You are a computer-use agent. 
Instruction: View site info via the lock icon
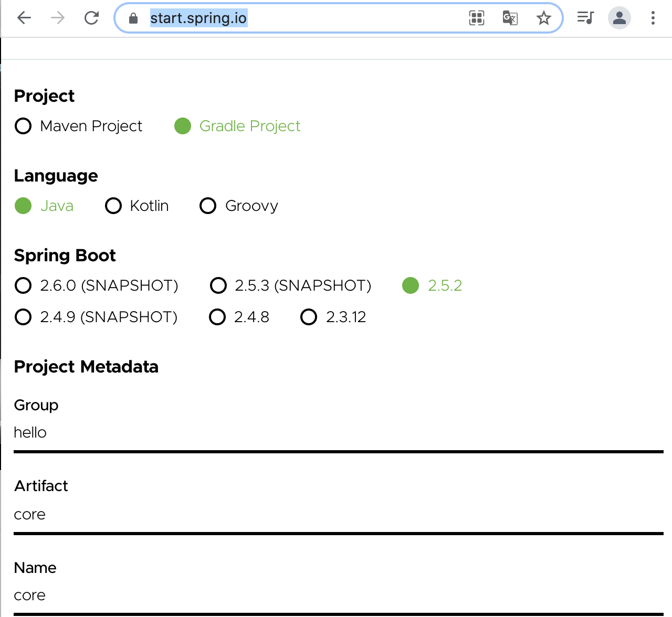133,18
